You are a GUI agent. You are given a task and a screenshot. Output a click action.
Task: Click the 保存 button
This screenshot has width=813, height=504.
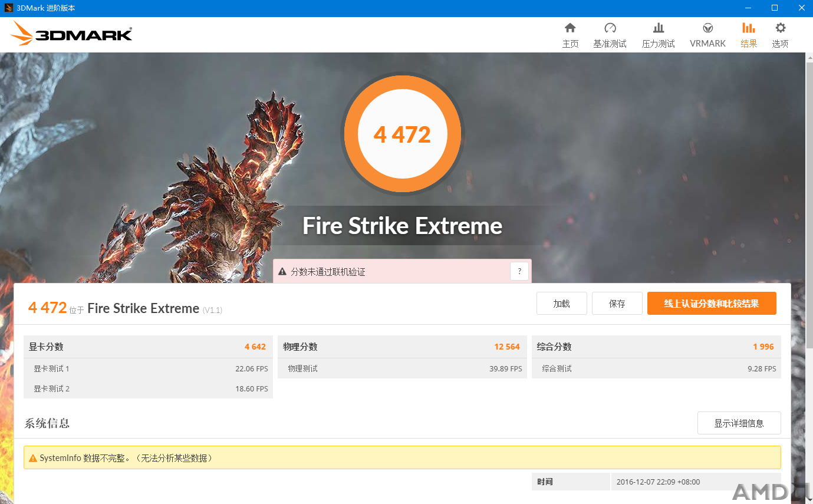617,304
